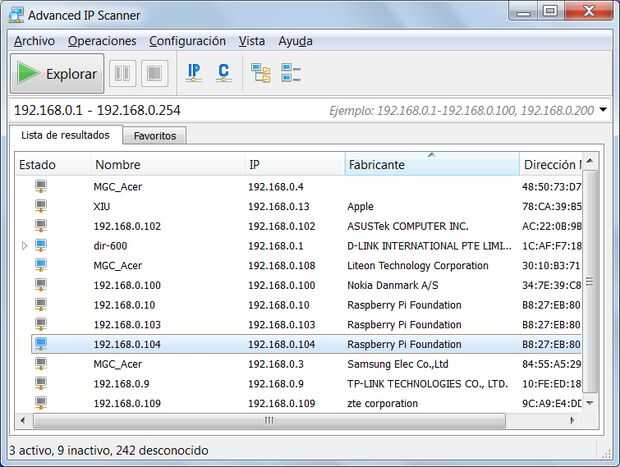
Task: Click the horizontal scrollbar right arrow
Action: (x=573, y=420)
